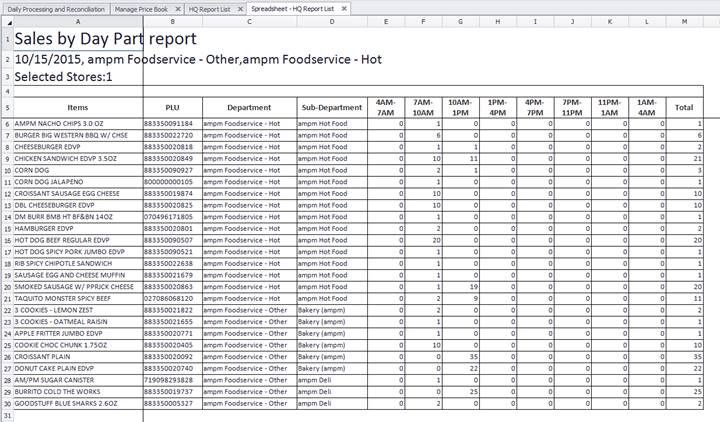The height and width of the screenshot is (422, 720).
Task: Select the 'GOODSTUFF BLUE SHARKS 2.6OZ' cell
Action: [x=78, y=404]
